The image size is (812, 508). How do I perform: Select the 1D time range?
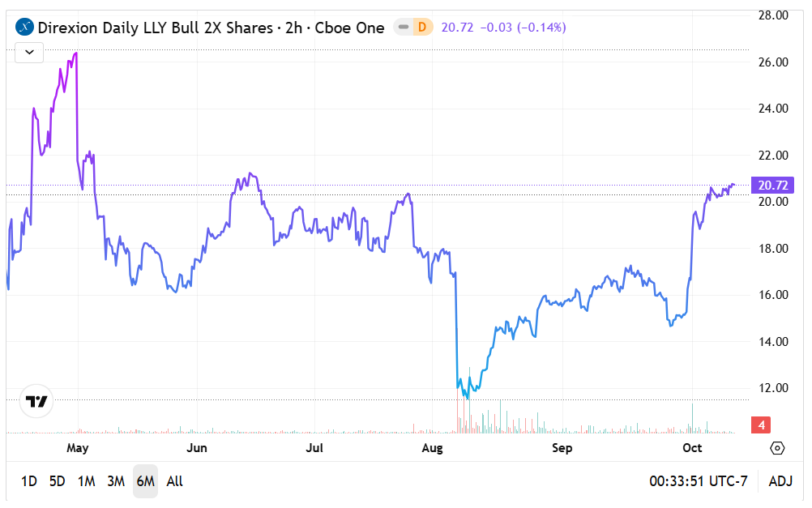pos(29,481)
